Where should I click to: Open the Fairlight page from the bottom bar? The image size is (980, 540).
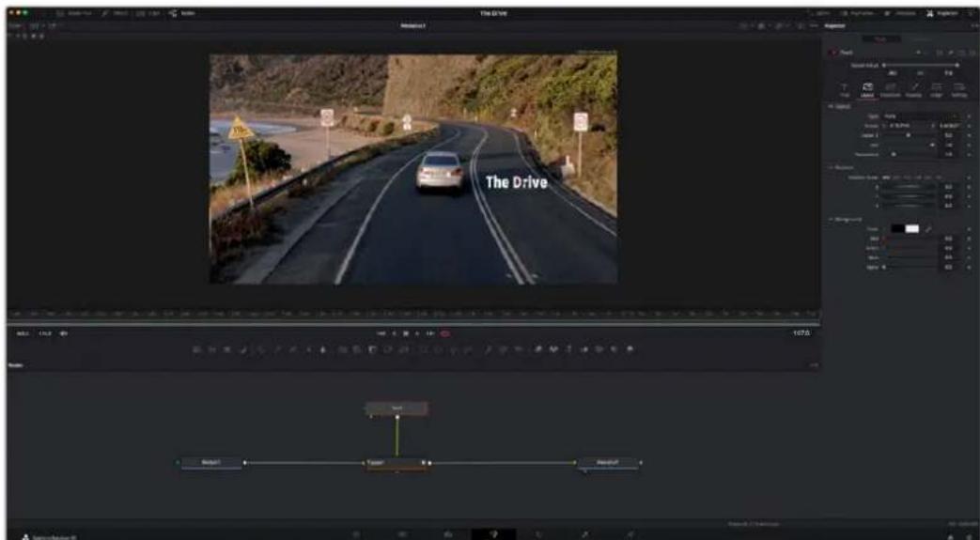click(585, 533)
